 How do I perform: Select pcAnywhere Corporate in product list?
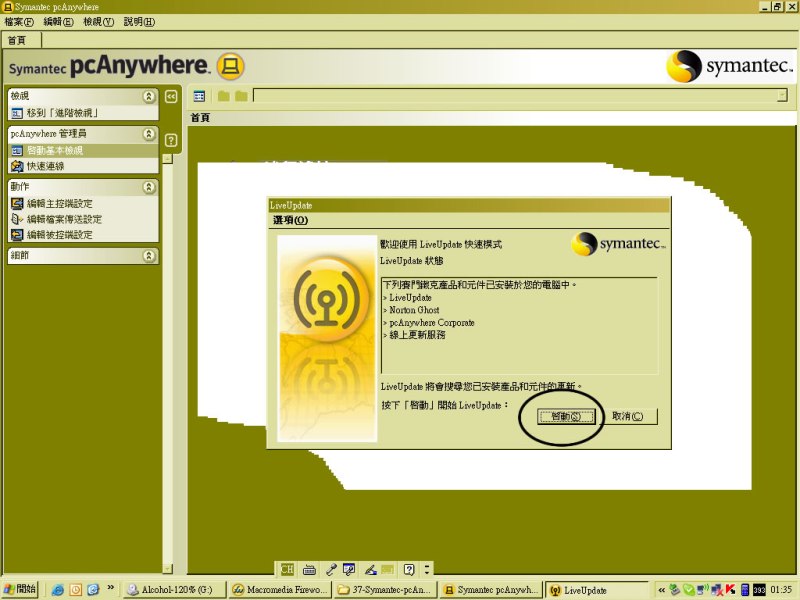(432, 322)
